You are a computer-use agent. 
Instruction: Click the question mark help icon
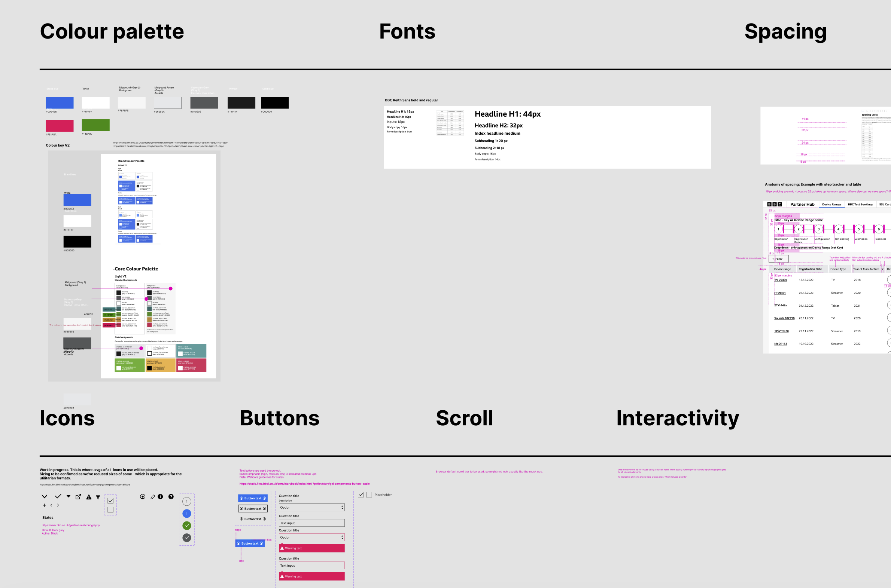(171, 496)
